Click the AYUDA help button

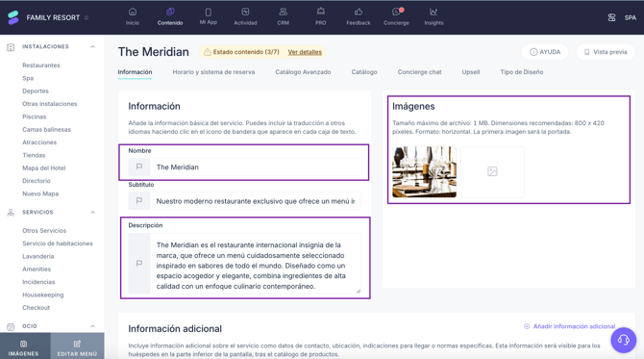[x=545, y=52]
